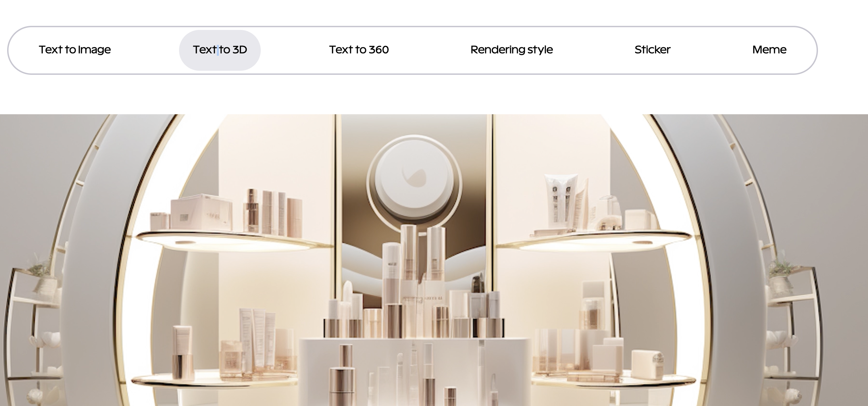Open the Text to Image tab

click(x=75, y=50)
